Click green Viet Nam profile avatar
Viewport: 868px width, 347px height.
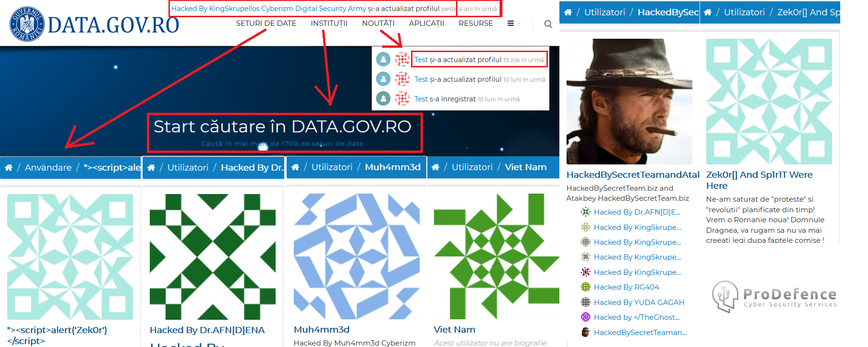[x=497, y=256]
